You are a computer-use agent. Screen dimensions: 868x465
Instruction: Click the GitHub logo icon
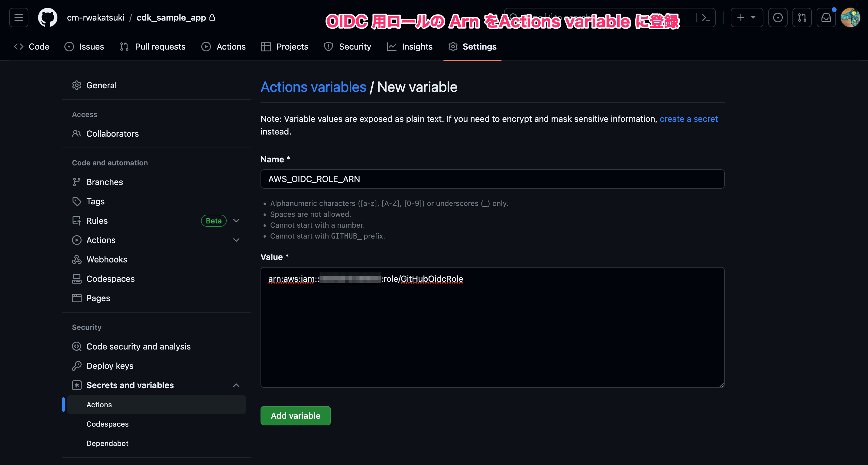click(47, 17)
